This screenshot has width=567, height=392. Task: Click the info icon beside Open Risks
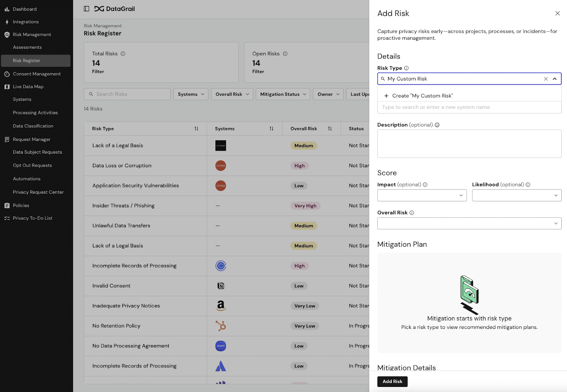tap(285, 54)
